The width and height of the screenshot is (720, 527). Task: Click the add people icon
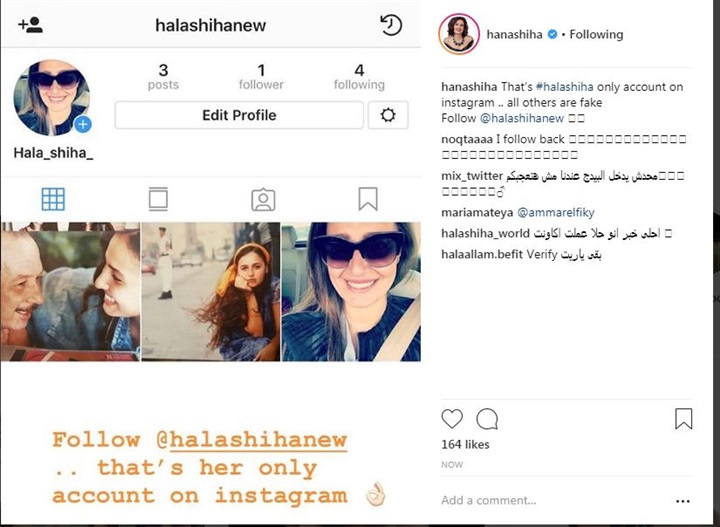coord(30,25)
